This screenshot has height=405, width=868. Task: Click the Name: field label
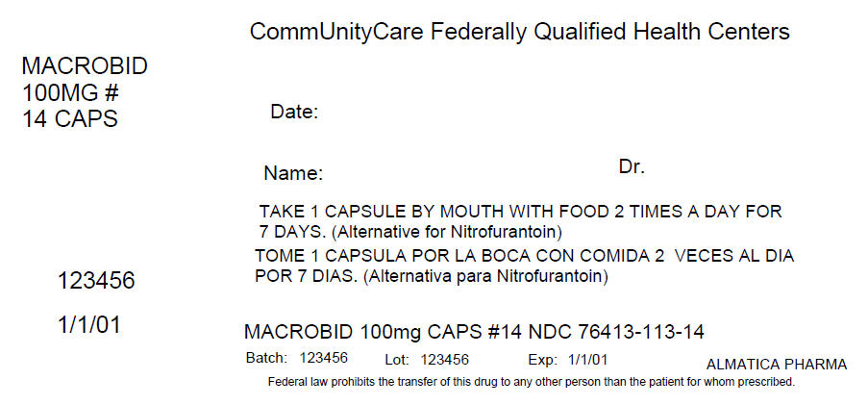click(293, 174)
